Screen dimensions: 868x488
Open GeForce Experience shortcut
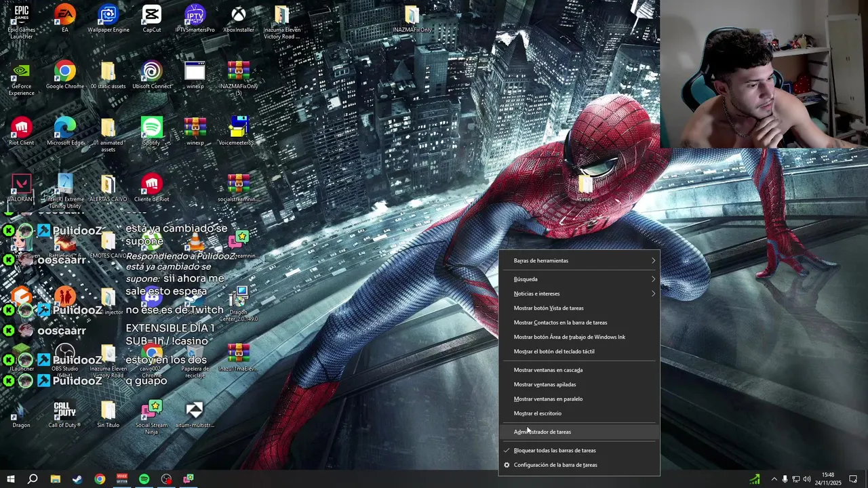(21, 79)
